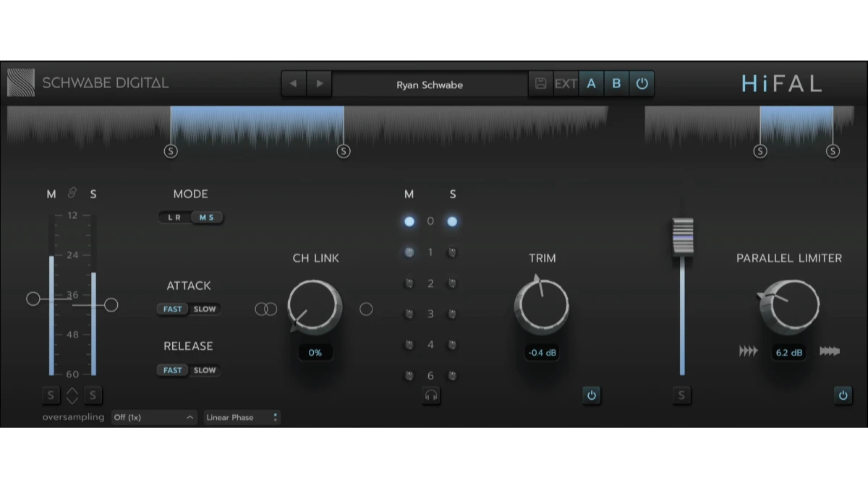Switch mode to LR

pos(175,218)
